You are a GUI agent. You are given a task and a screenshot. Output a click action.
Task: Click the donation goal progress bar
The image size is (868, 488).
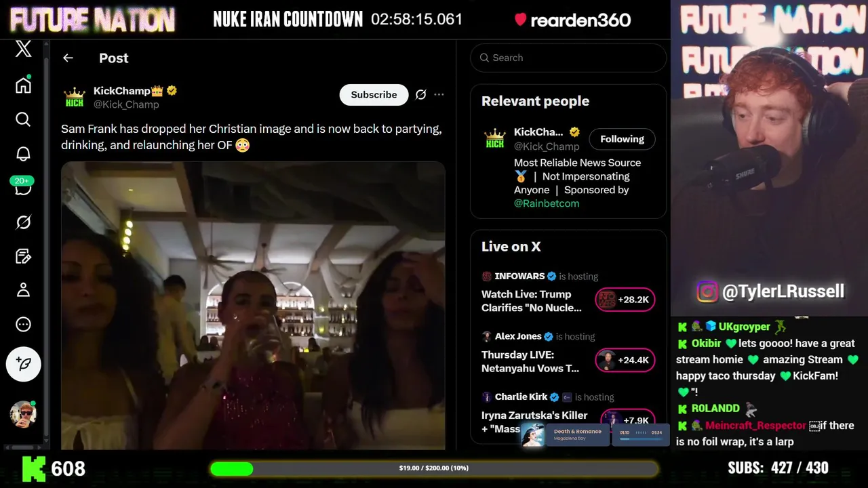[x=434, y=468]
